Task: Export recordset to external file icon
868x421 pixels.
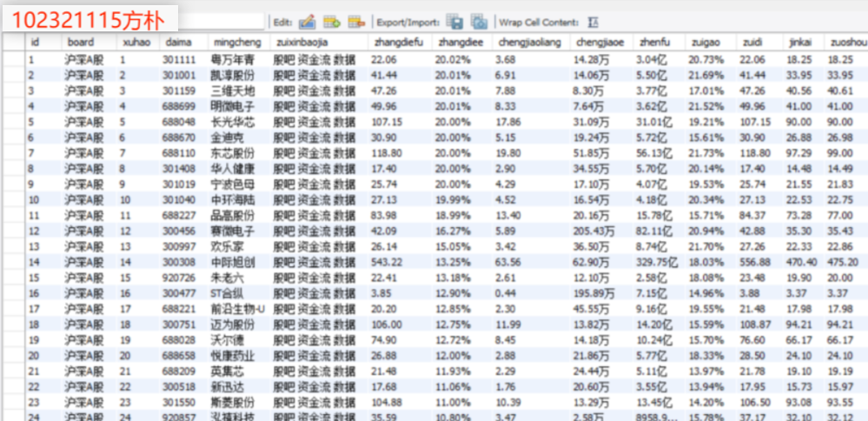Action: coord(454,22)
